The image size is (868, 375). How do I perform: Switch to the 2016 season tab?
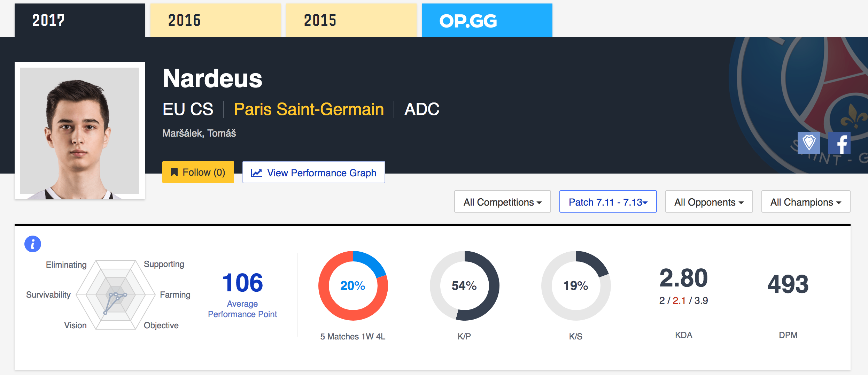[x=215, y=20]
